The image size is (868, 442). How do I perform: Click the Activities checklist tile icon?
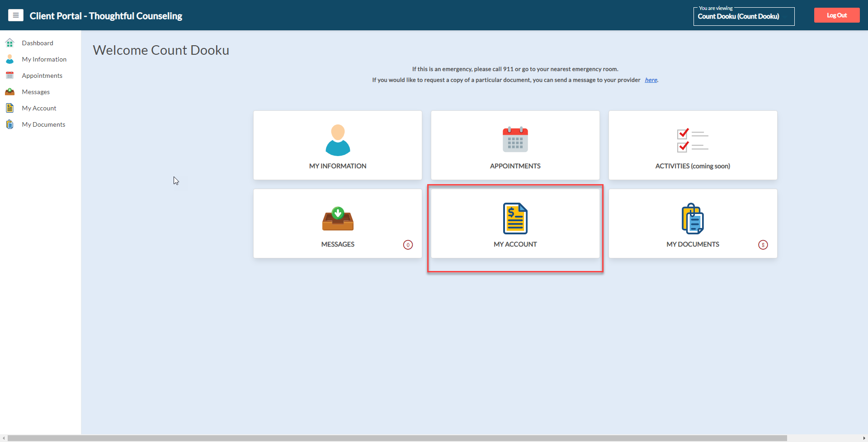point(692,140)
